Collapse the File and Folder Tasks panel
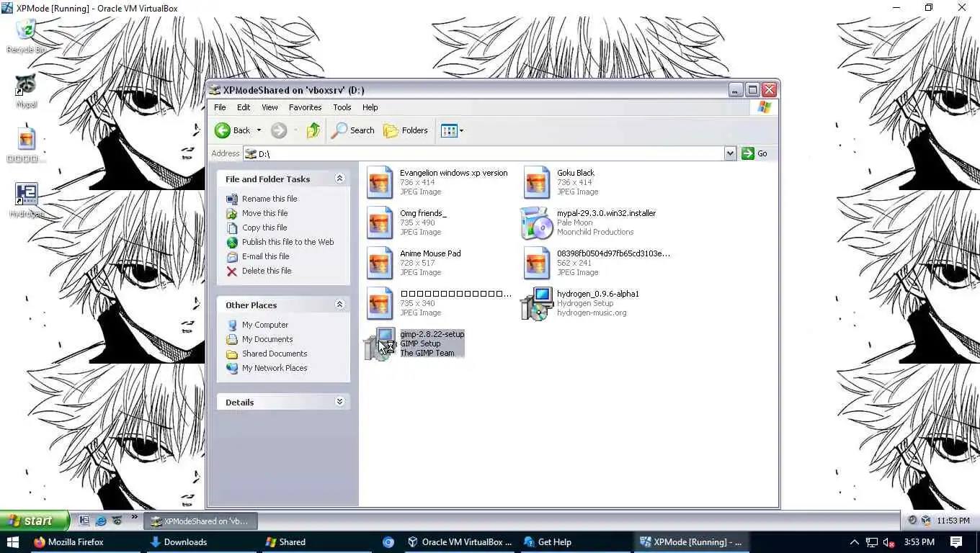980x553 pixels. click(x=339, y=179)
